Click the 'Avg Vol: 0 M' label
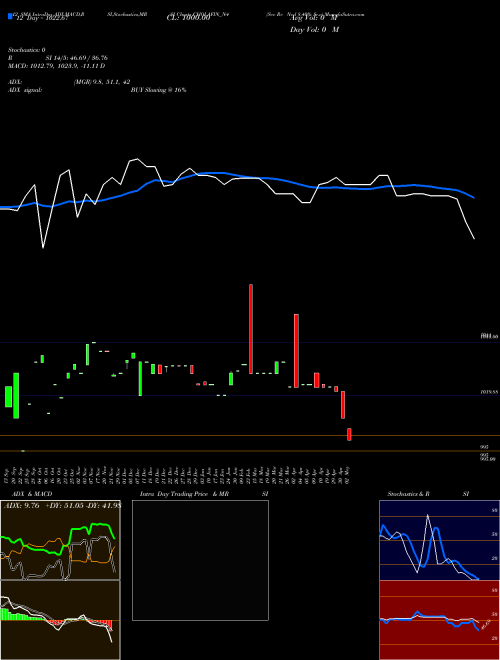Viewport: 500px width, 660px height. (314, 19)
